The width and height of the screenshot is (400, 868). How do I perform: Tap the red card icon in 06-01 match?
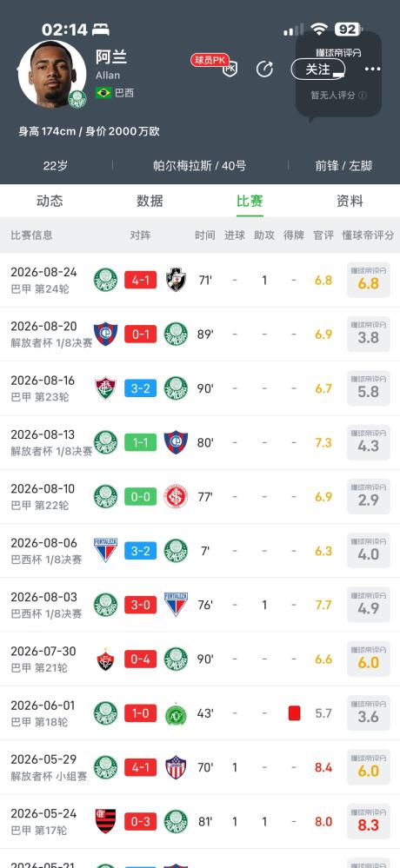coord(294,713)
